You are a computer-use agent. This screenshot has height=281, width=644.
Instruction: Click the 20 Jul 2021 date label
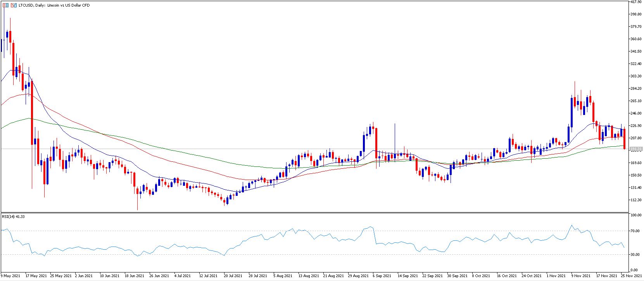pos(234,276)
